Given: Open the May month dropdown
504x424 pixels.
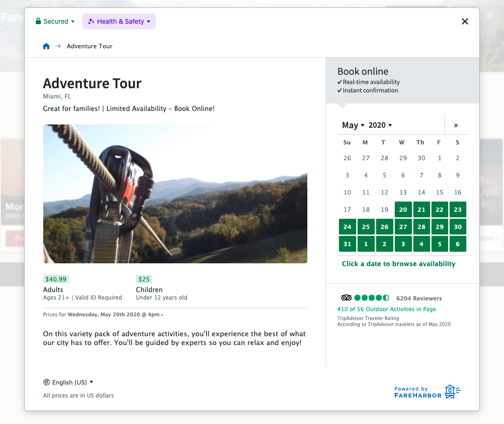Looking at the screenshot, I should point(353,125).
